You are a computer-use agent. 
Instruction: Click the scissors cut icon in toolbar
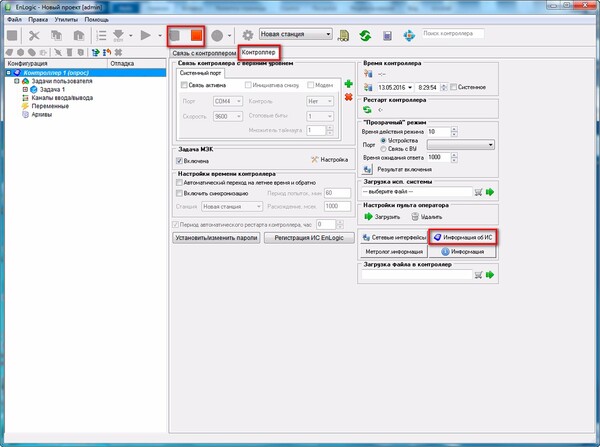click(34, 36)
